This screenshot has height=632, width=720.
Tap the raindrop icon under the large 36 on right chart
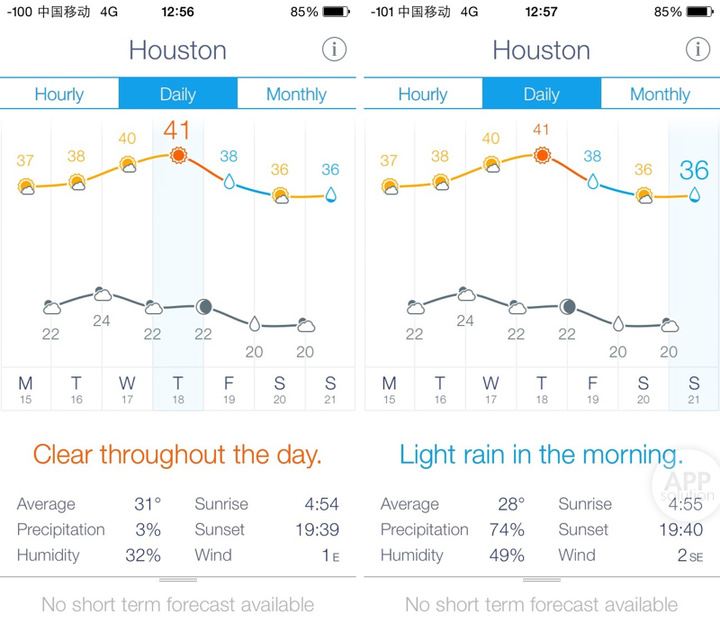(694, 197)
